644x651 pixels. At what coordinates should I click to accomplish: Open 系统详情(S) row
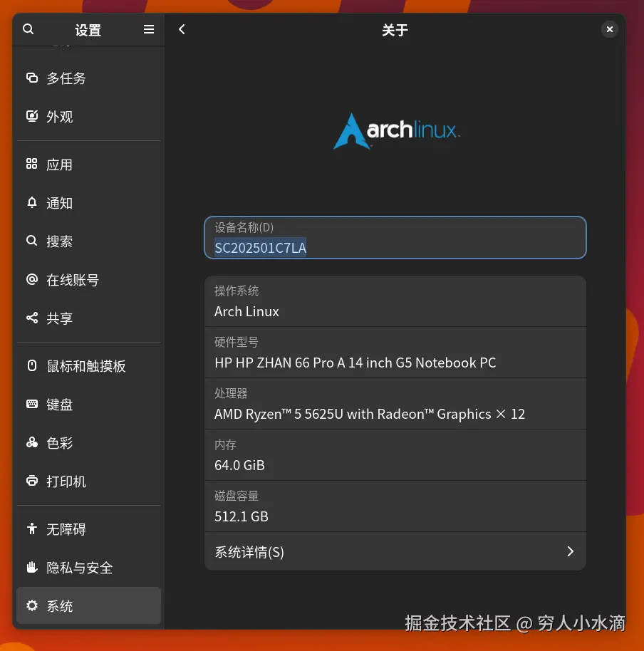pyautogui.click(x=395, y=551)
